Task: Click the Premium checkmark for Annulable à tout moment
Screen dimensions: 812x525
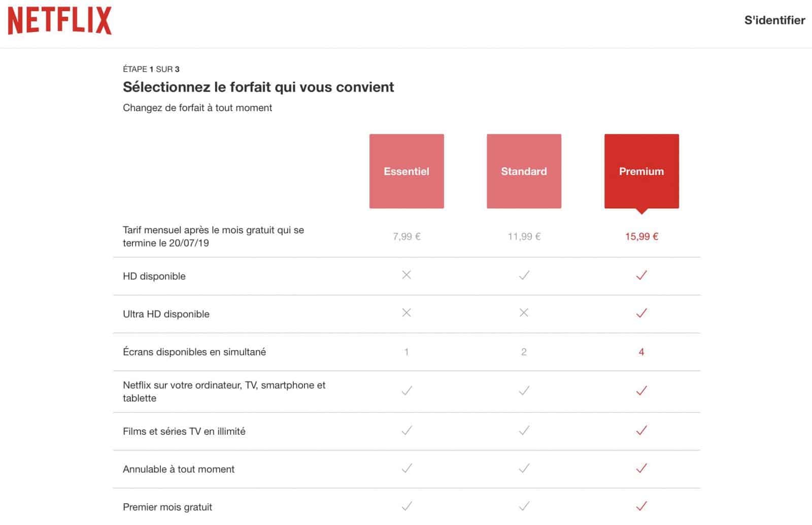Action: pos(641,469)
